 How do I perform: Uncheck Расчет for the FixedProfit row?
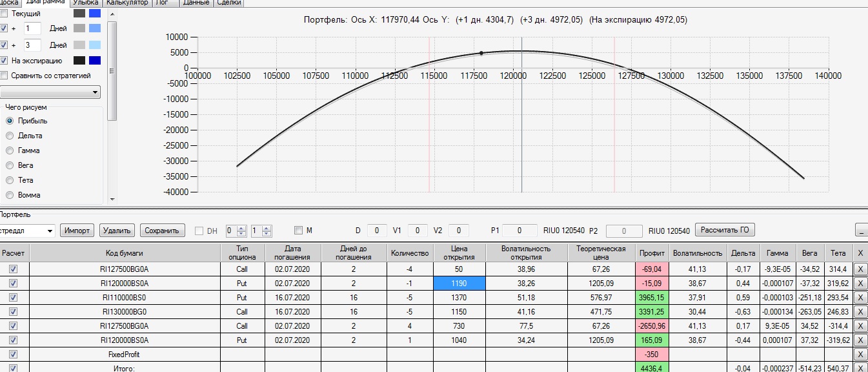coord(13,355)
